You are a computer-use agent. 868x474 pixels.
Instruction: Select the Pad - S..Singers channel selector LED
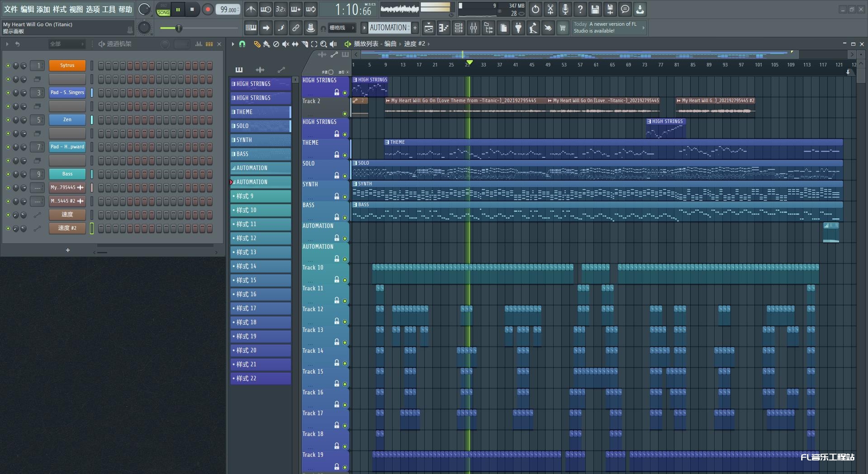tap(92, 93)
